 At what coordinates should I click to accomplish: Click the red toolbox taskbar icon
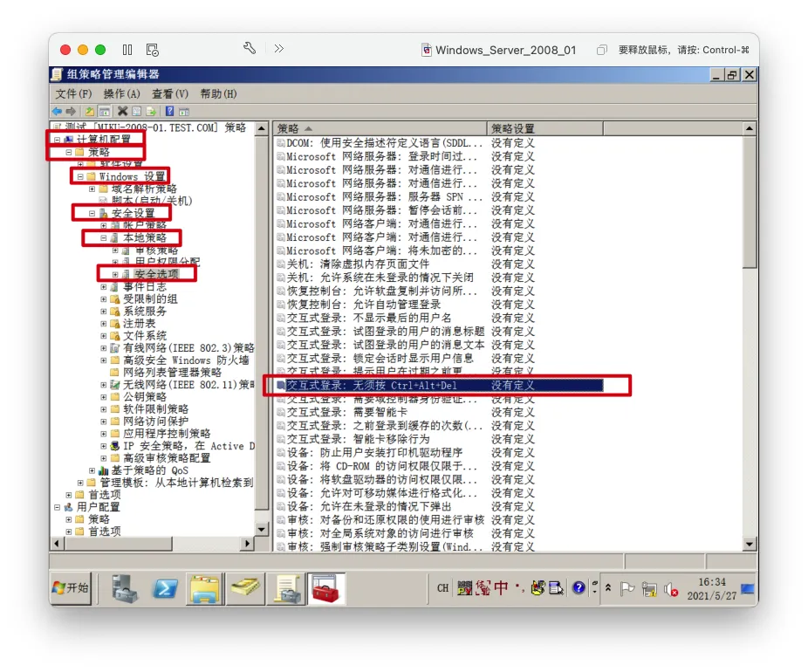coord(325,588)
